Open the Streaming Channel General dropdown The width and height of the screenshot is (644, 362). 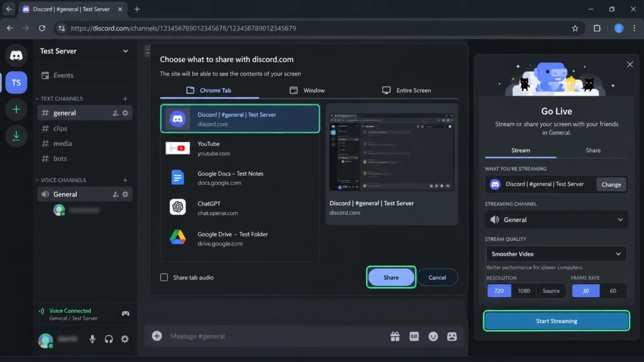pyautogui.click(x=557, y=219)
